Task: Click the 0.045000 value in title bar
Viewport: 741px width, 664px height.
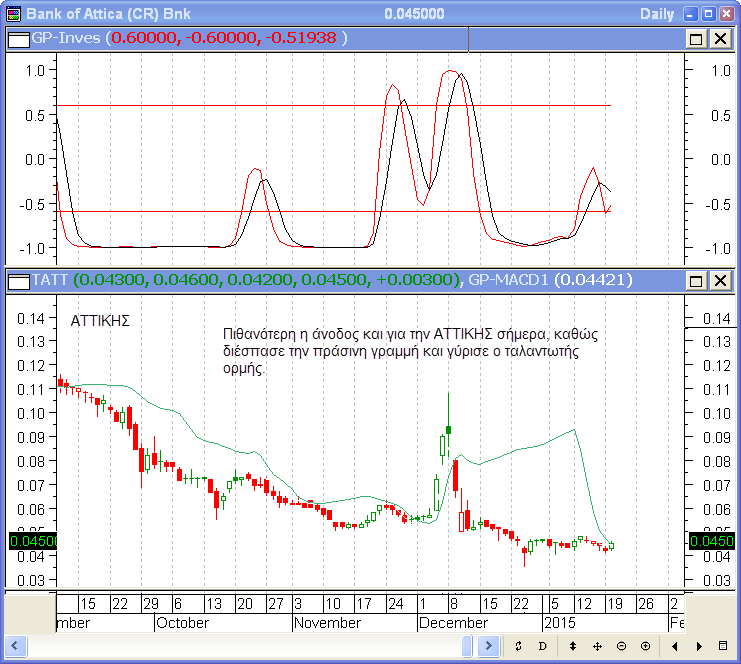Action: click(414, 14)
